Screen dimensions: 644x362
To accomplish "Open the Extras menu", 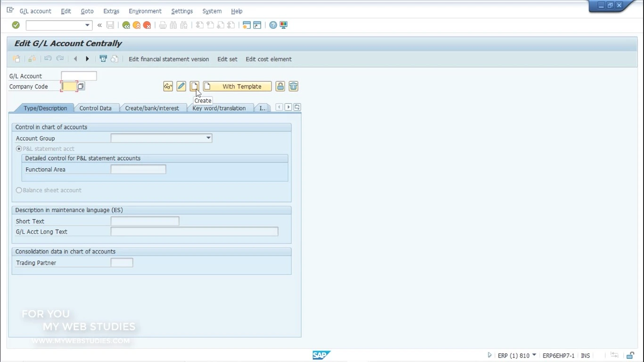I will 111,11.
